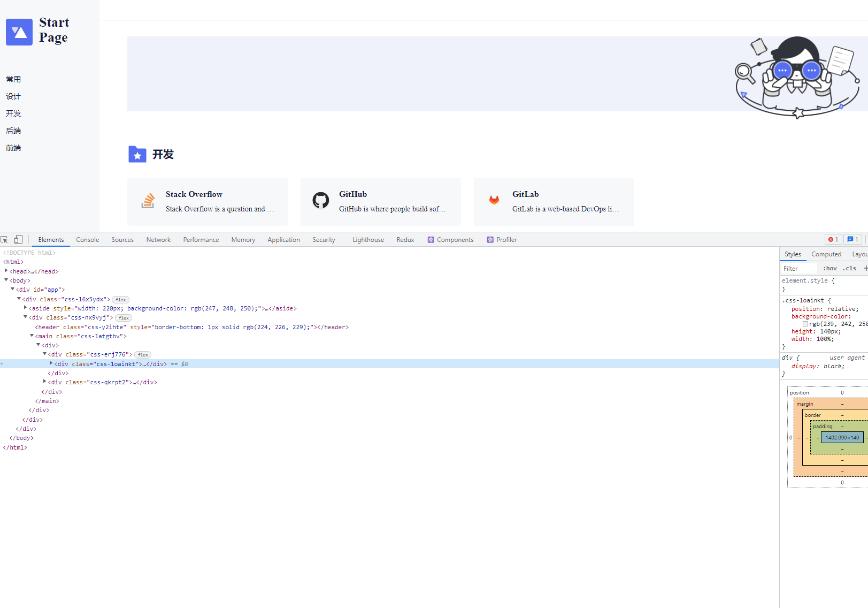Screen dimensions: 868x608
Task: Switch to the Console tab
Action: point(87,239)
